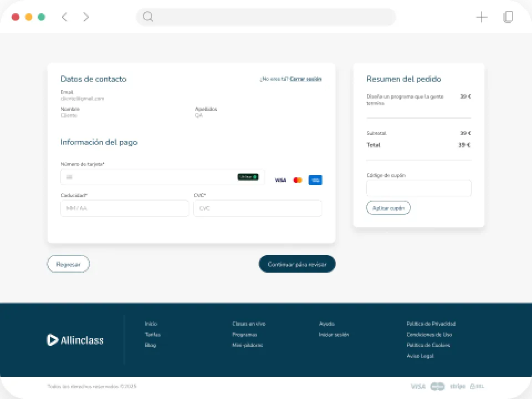Screen dimensions: 532x399
Task: Click the Datos de contacto heading
Action: pyautogui.click(x=93, y=79)
